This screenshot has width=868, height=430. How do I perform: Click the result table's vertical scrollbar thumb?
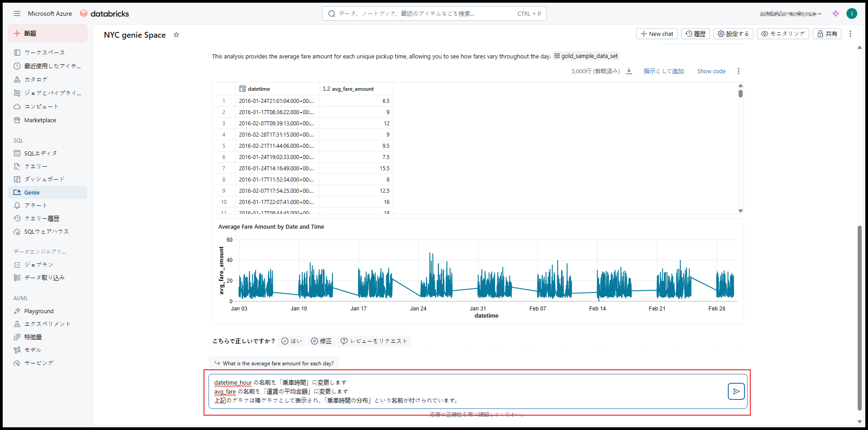(x=740, y=93)
